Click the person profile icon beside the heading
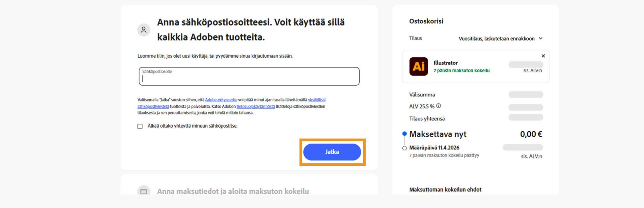Viewport: 644px width, 208px height. (144, 30)
